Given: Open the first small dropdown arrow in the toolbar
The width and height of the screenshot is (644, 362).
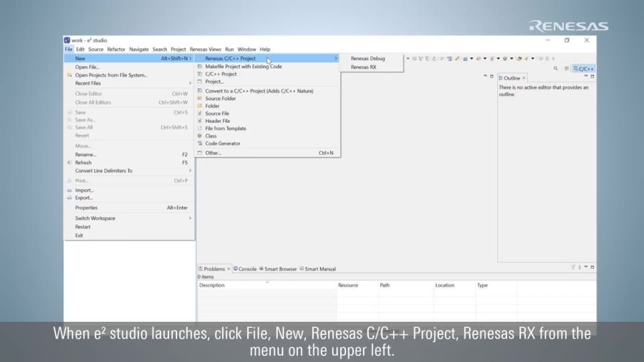Looking at the screenshot, I should pyautogui.click(x=408, y=59).
